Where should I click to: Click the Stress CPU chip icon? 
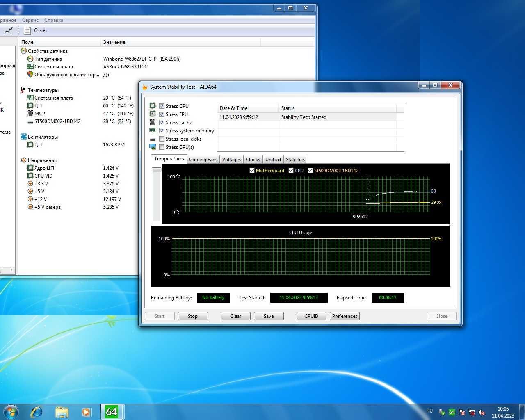[153, 106]
